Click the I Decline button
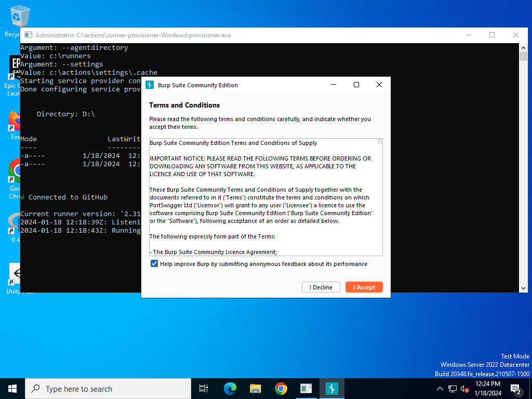The image size is (532, 399). (x=321, y=287)
